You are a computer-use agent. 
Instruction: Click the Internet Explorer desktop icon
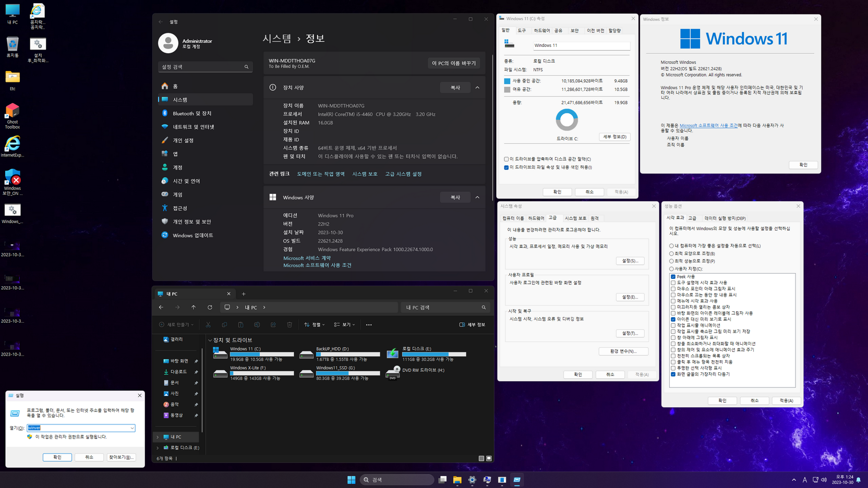[13, 147]
